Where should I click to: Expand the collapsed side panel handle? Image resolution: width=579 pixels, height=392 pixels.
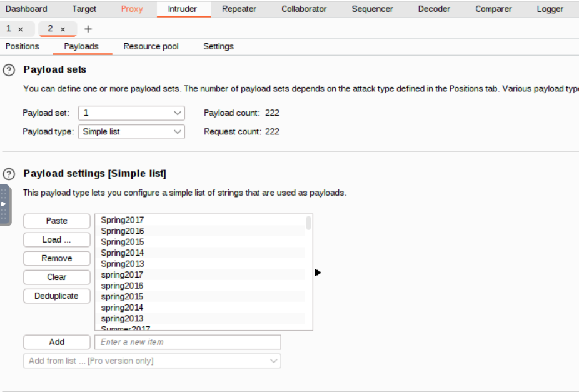4,204
